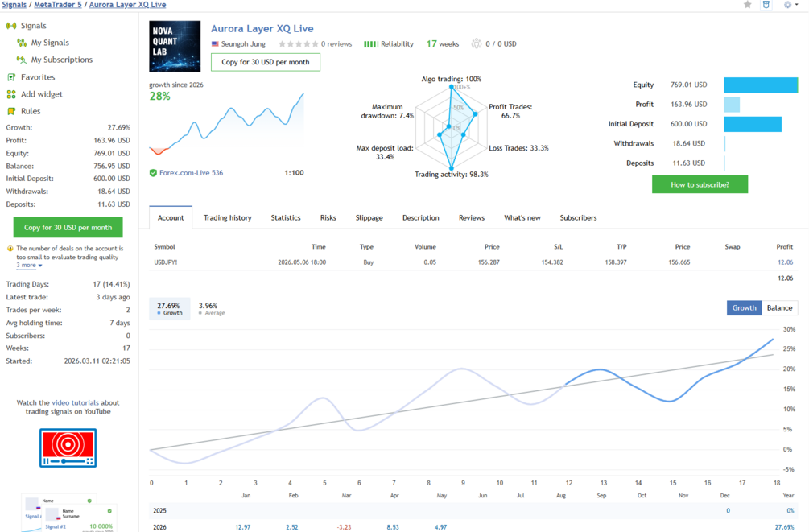Open the Trading history tab
809x532 pixels.
pos(228,218)
